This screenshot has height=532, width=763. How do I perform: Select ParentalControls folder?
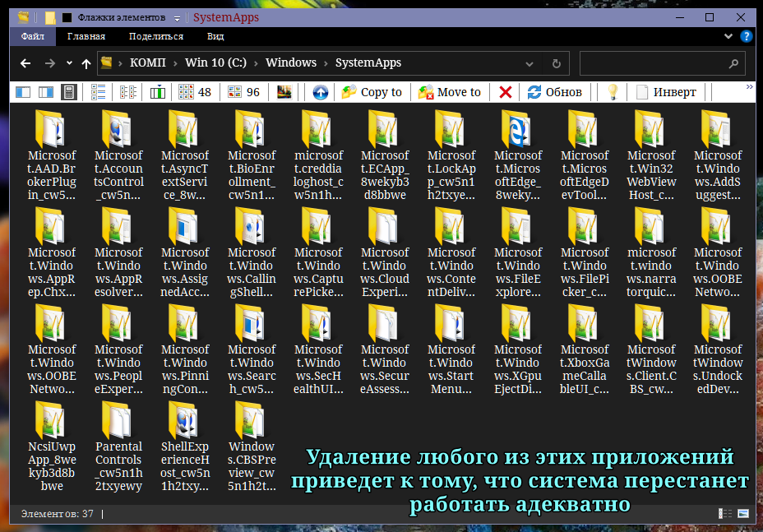[x=118, y=446]
